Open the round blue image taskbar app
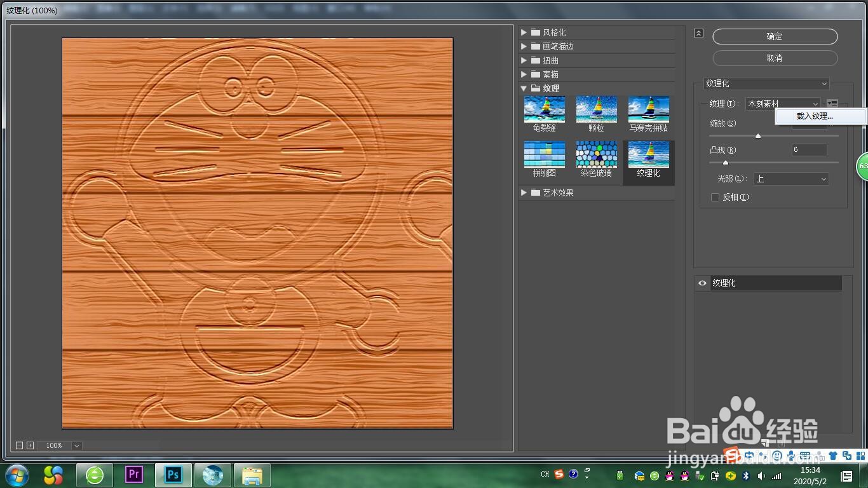Image resolution: width=868 pixels, height=488 pixels. 213,475
